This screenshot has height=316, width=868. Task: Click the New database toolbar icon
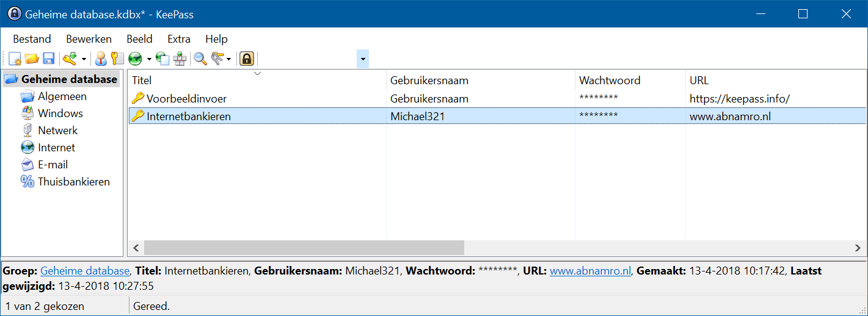point(15,59)
